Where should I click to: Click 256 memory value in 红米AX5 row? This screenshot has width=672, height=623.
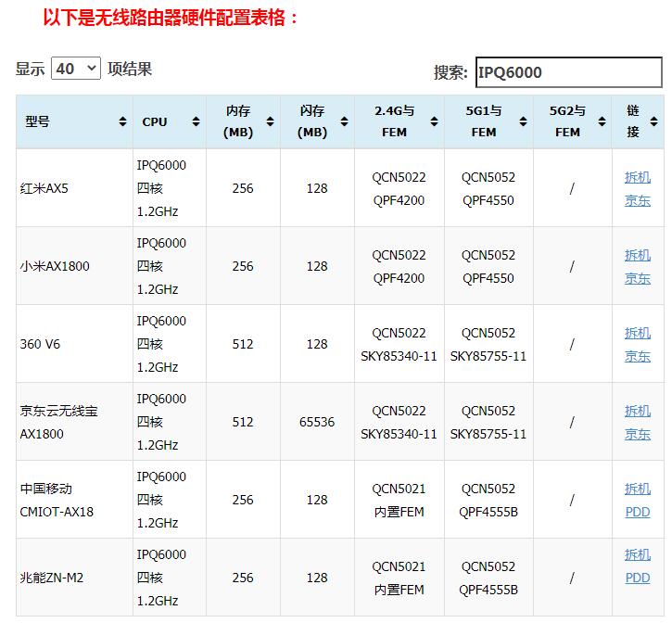[x=243, y=188]
